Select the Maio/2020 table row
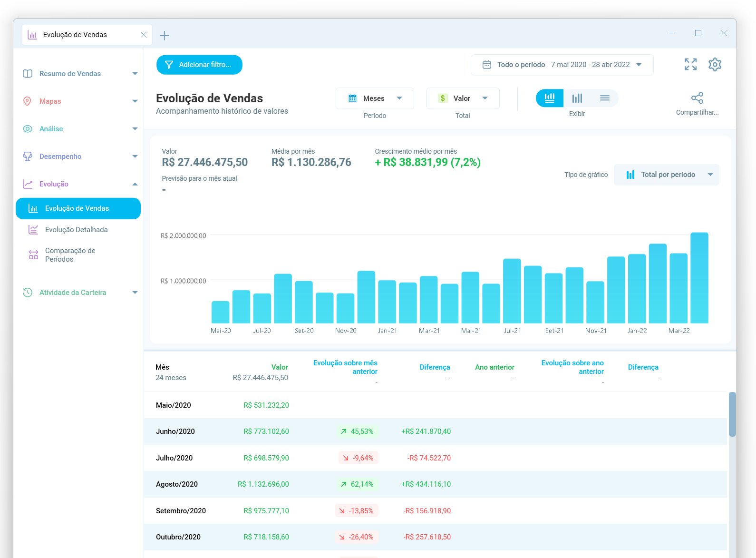756x558 pixels. tap(436, 405)
